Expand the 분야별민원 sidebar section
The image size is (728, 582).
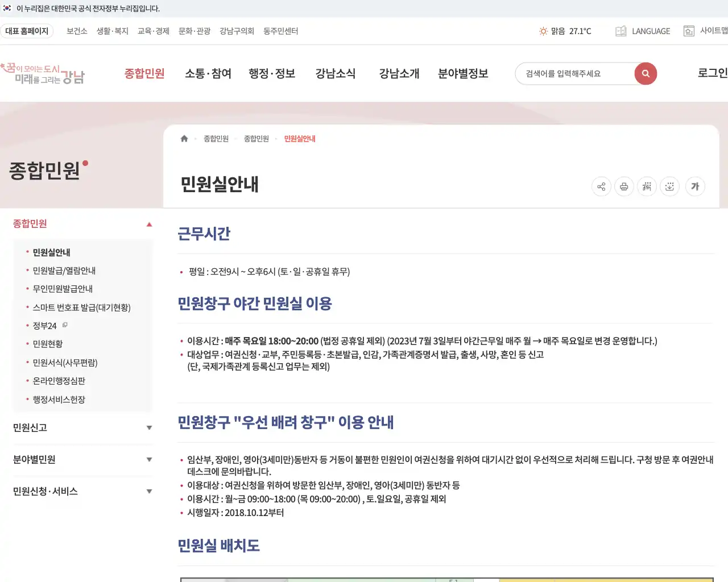click(149, 460)
